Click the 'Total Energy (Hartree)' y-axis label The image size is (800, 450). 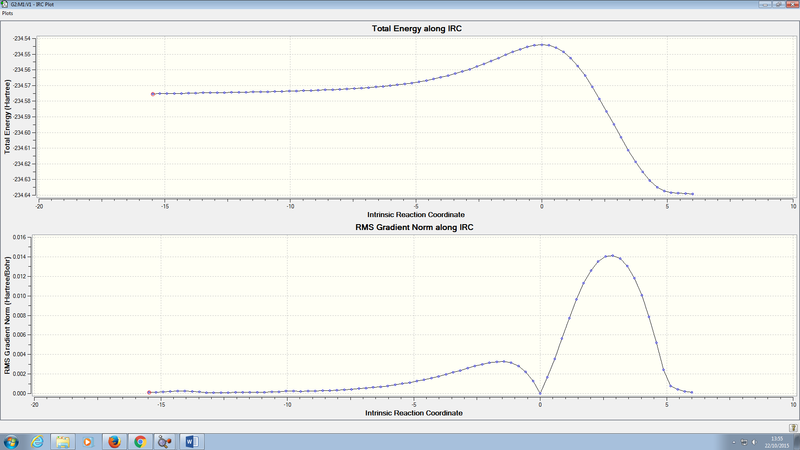click(x=7, y=117)
